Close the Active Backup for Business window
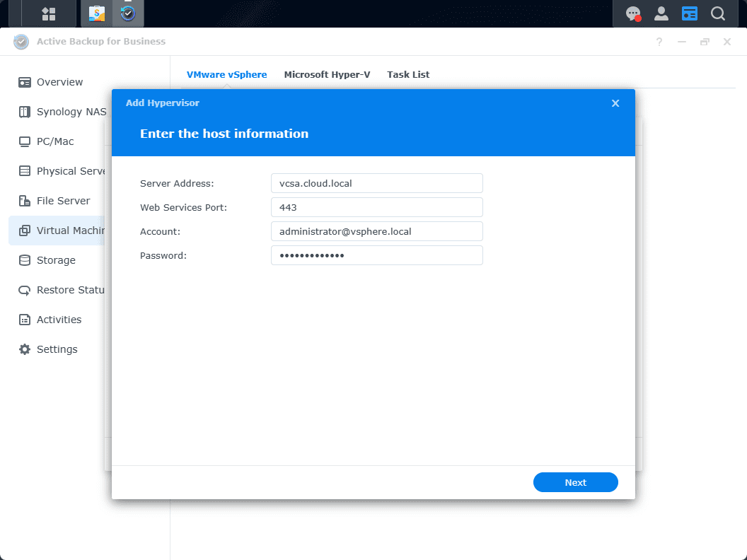The width and height of the screenshot is (747, 560). (x=727, y=42)
